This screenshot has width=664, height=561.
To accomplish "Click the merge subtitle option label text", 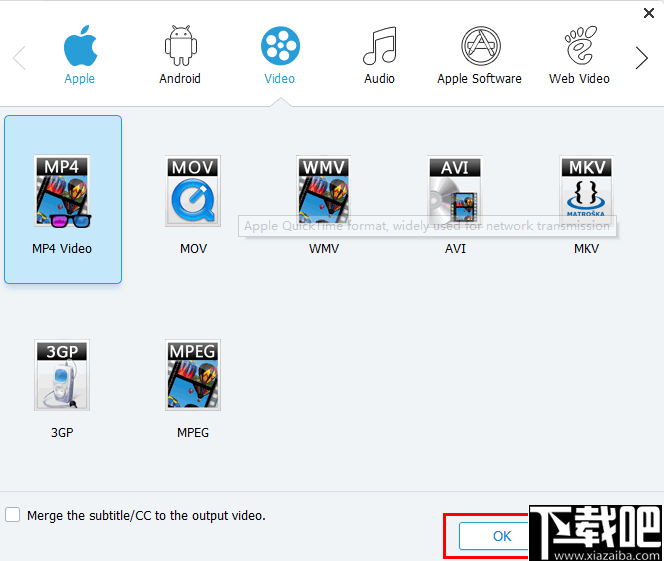I will click(146, 516).
